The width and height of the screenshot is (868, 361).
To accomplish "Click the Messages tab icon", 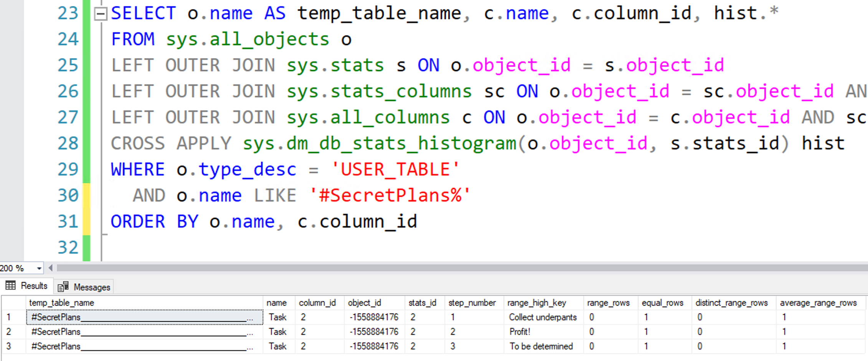I will pos(63,287).
